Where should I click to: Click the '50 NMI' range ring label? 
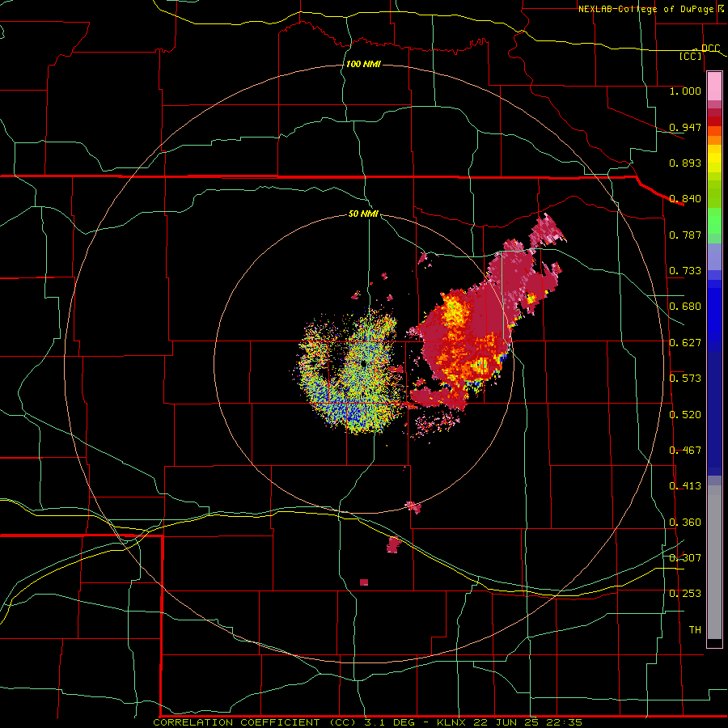pyautogui.click(x=363, y=214)
